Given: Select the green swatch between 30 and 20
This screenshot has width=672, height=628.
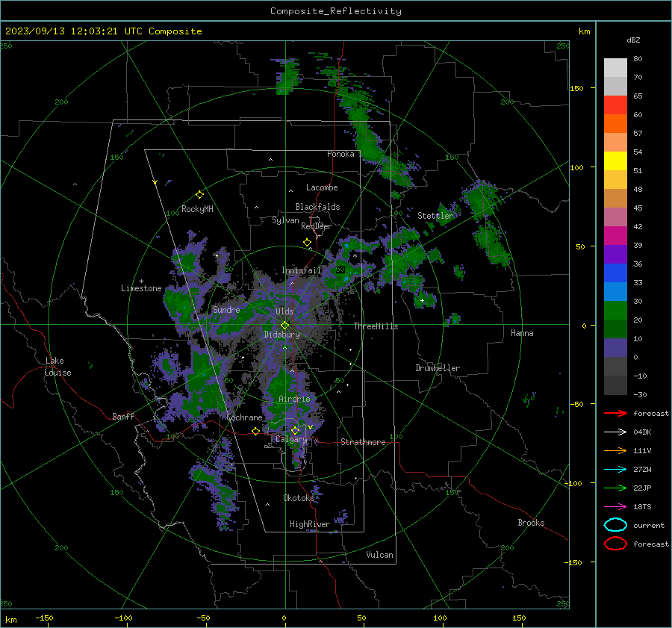Looking at the screenshot, I should (615, 311).
